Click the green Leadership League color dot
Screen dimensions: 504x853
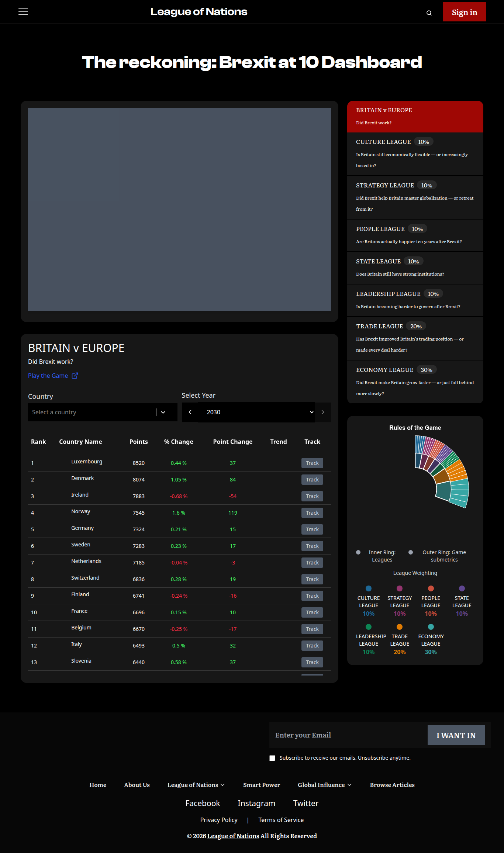369,627
